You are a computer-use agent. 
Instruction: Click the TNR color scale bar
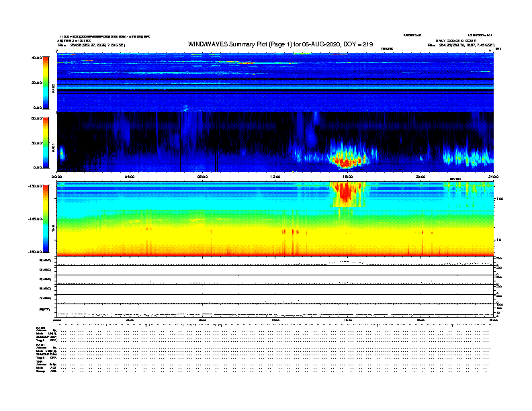[x=46, y=219]
